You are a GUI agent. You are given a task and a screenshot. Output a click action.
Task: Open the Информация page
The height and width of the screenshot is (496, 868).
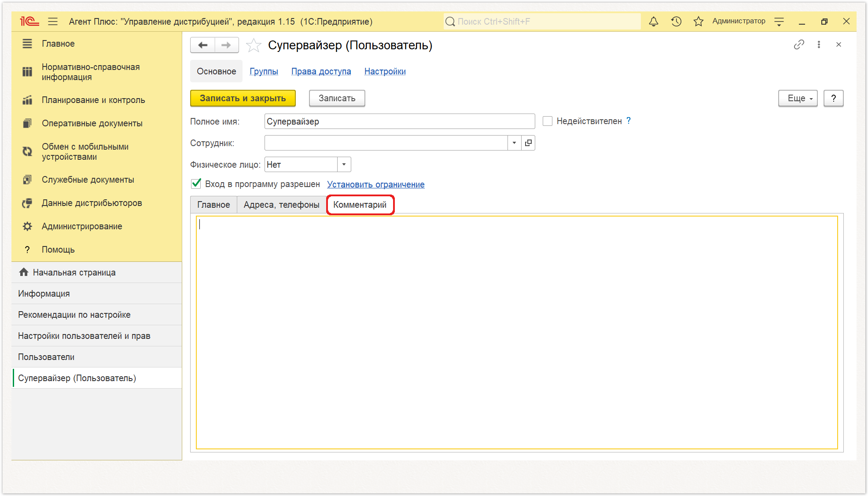pos(97,294)
